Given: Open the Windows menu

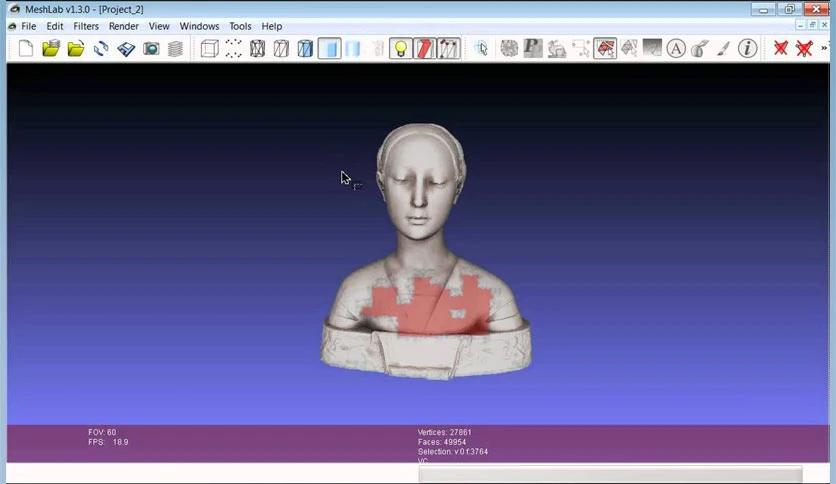Looking at the screenshot, I should pyautogui.click(x=199, y=26).
